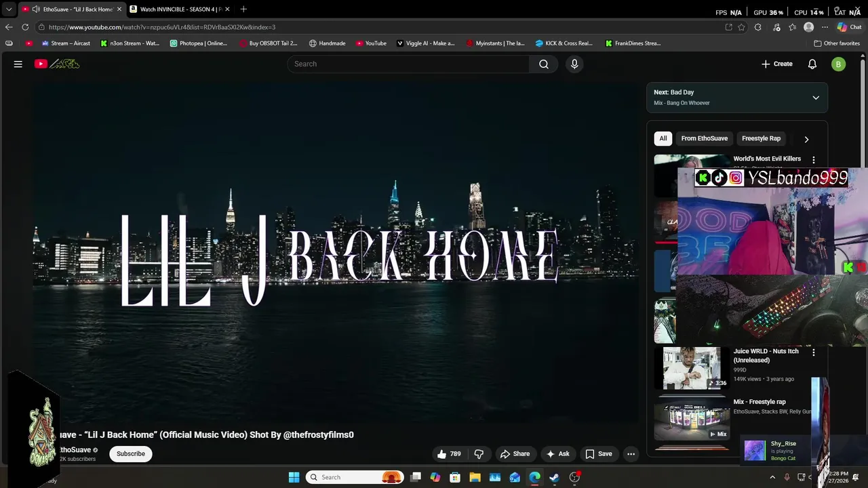This screenshot has width=868, height=488.
Task: Mute the EthoSuave tab audio
Action: pyautogui.click(x=35, y=9)
